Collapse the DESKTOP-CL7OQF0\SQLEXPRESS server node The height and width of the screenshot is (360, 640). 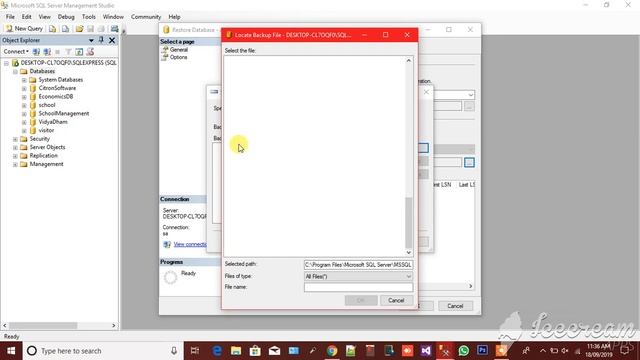7,63
